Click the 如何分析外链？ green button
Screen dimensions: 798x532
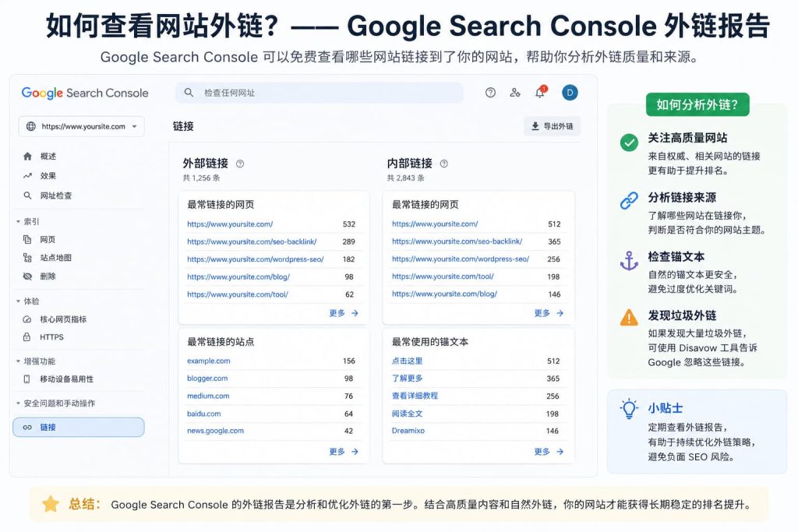click(697, 105)
